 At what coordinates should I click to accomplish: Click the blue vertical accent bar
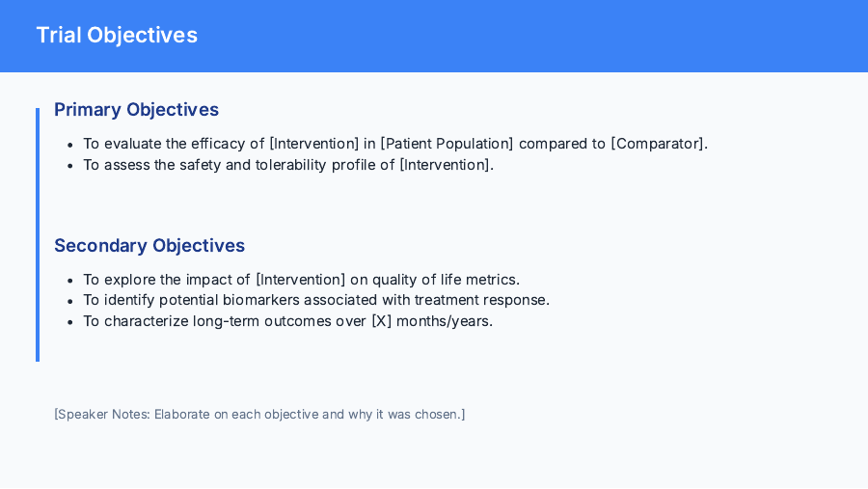(x=38, y=234)
